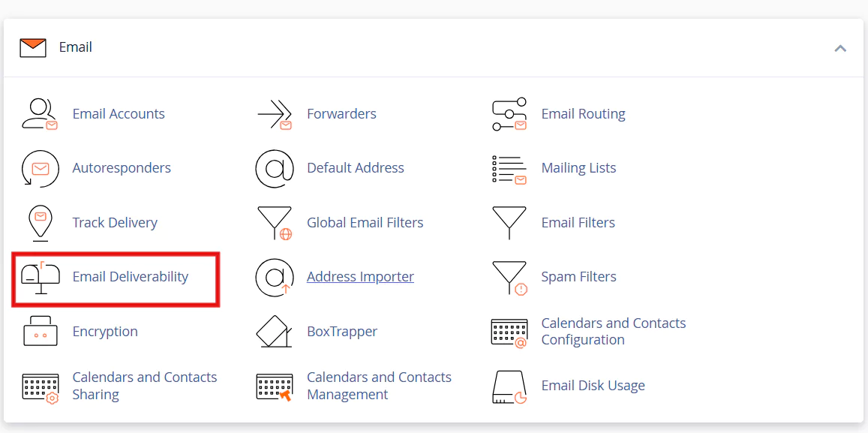Open the Email Deliverability link
This screenshot has width=868, height=433.
click(x=131, y=276)
